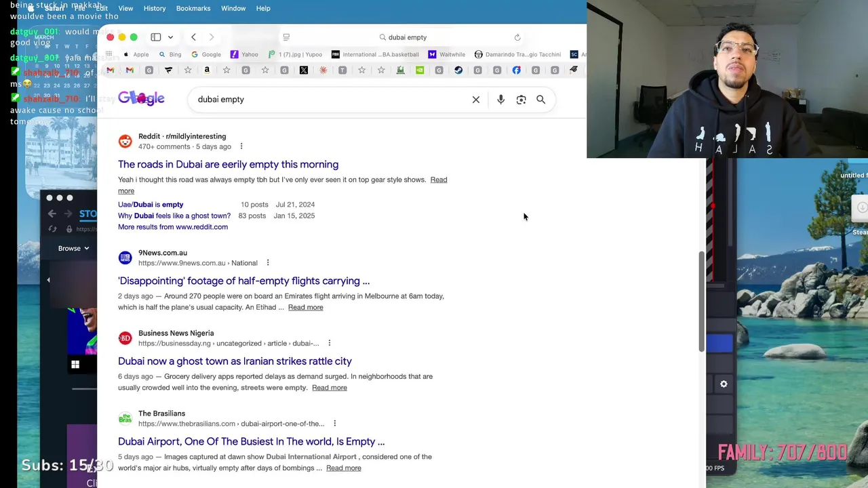Click Read more under The Brasilians snippet
The height and width of the screenshot is (488, 868).
343,468
